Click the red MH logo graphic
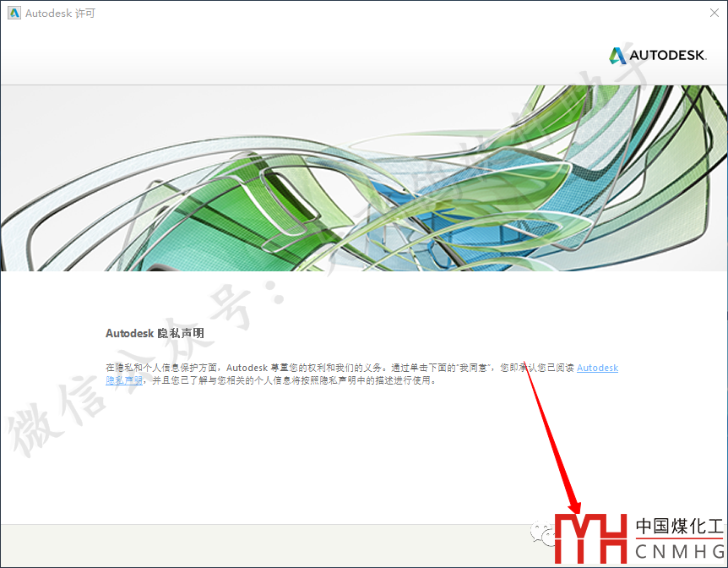The image size is (728, 568). pos(590,538)
